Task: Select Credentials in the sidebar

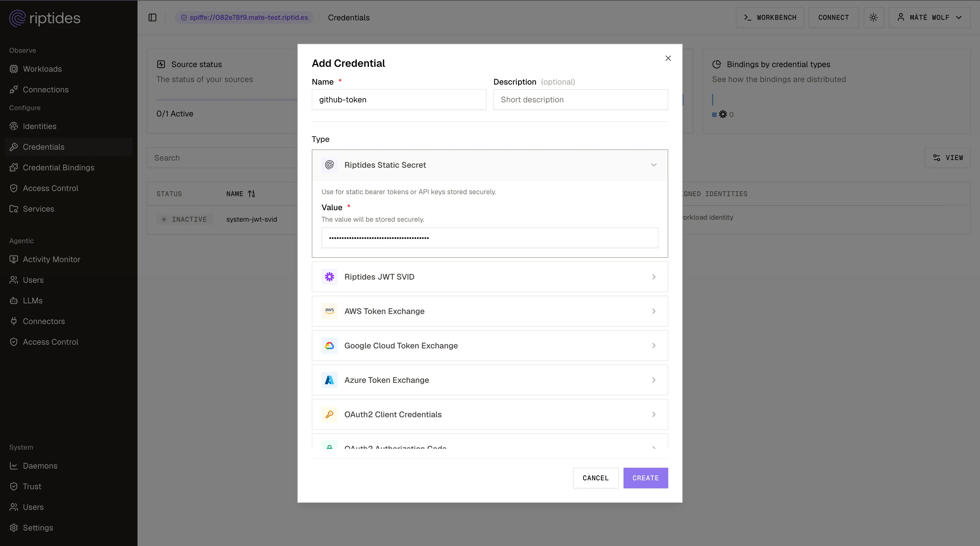Action: 68,147
